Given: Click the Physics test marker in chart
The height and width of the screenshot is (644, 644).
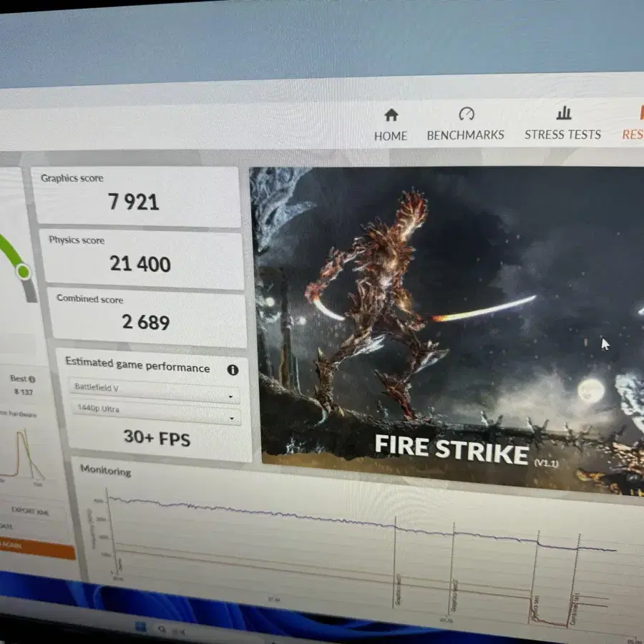Looking at the screenshot, I should click(x=535, y=609).
